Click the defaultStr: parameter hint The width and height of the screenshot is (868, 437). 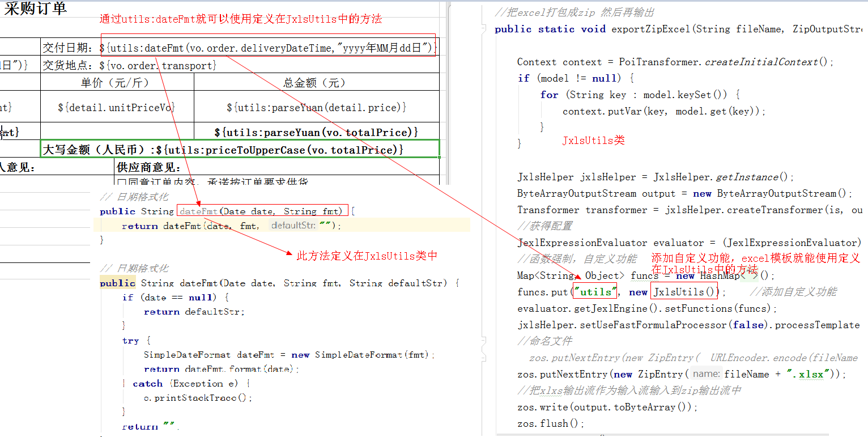[x=292, y=226]
